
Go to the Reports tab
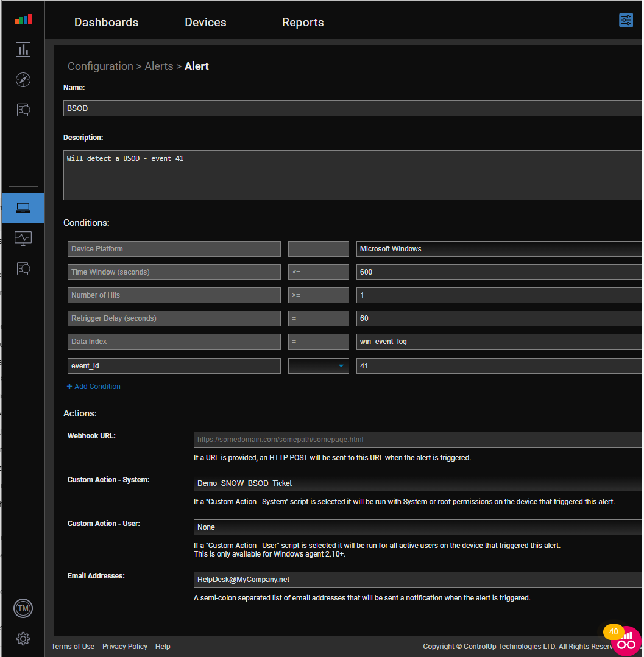(303, 22)
